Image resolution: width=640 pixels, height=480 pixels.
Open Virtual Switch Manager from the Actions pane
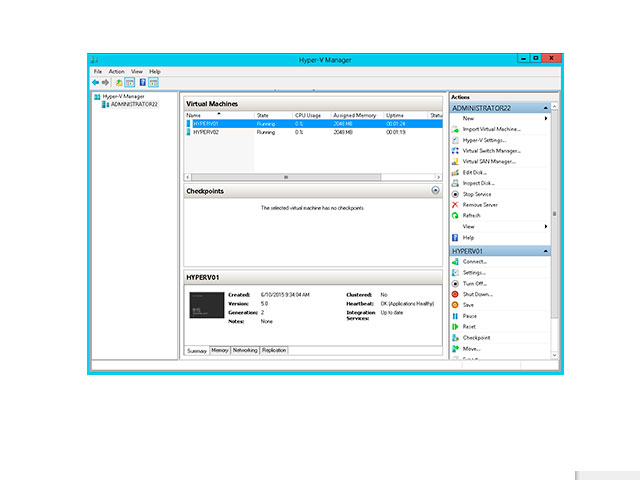[490, 150]
